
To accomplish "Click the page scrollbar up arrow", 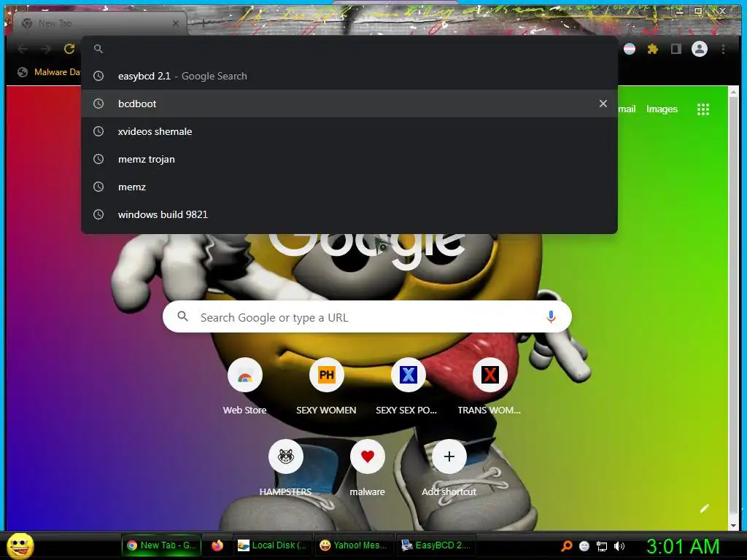I will (733, 91).
